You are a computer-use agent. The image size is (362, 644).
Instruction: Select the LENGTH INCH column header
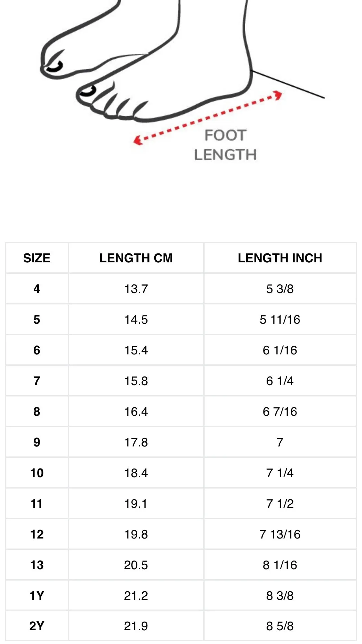280,258
